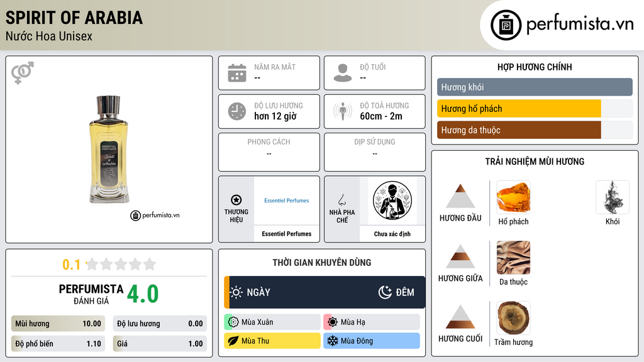644x362 pixels.
Task: Click the Mùa Xuân season tag
Action: [272, 322]
